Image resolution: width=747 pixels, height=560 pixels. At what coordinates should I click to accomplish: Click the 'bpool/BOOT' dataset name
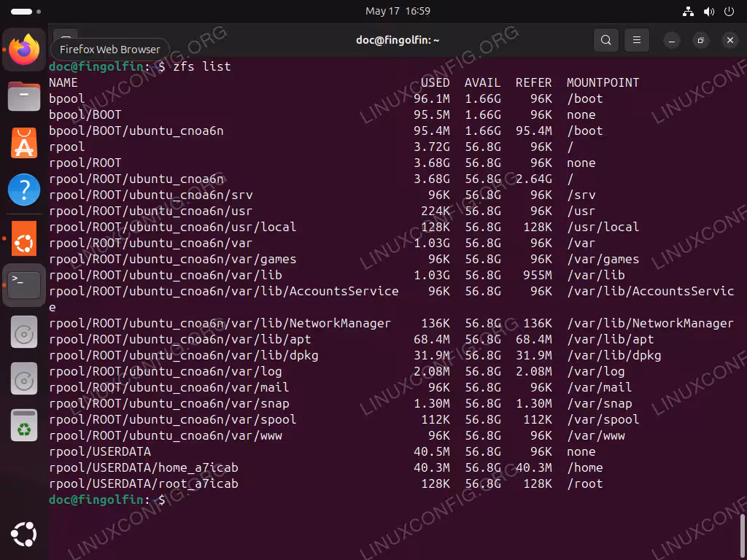click(85, 114)
